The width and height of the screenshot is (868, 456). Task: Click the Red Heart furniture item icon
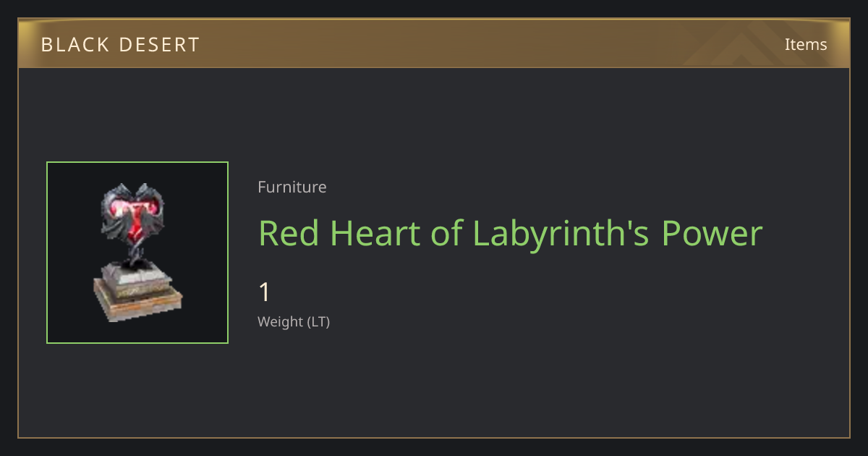(x=137, y=253)
